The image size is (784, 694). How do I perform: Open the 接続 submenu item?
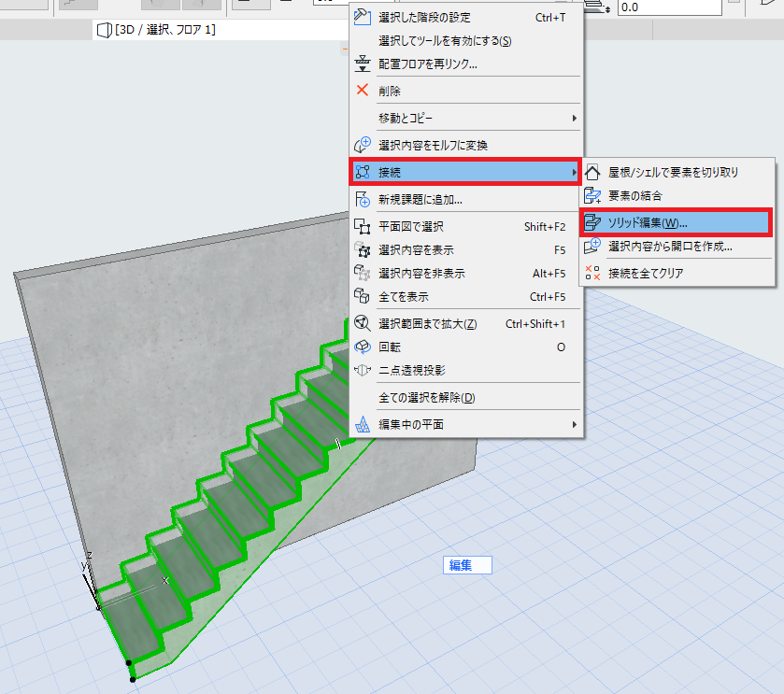(x=466, y=173)
